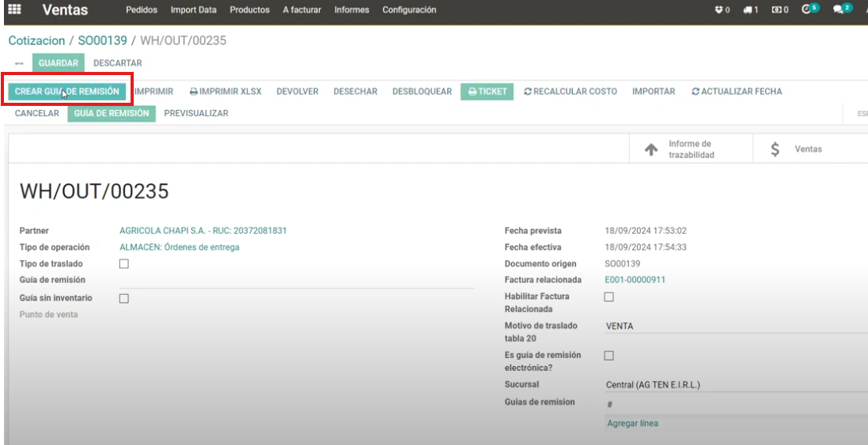Open the conversations chat bubble icon
This screenshot has width=868, height=445.
(840, 10)
